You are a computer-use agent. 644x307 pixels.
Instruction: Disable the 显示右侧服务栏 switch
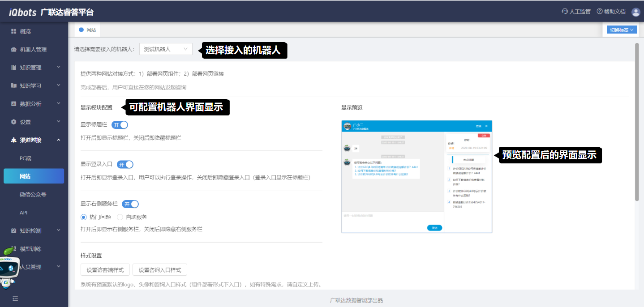click(x=130, y=204)
